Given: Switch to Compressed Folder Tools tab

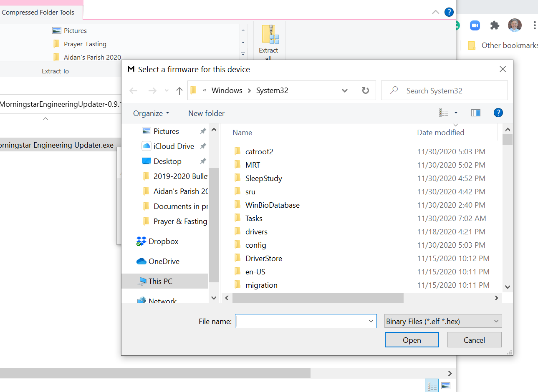Looking at the screenshot, I should (x=38, y=12).
